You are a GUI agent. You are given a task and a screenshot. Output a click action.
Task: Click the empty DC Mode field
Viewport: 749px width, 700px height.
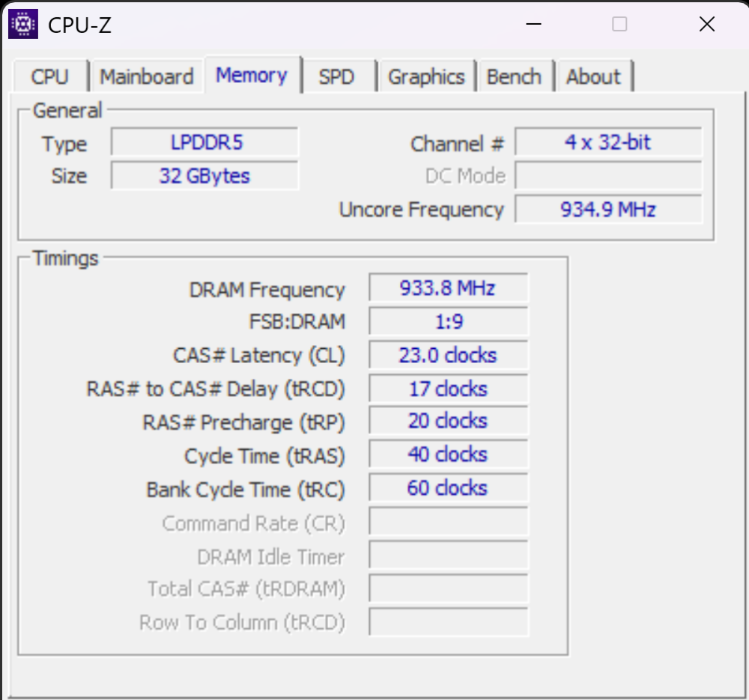(x=608, y=176)
